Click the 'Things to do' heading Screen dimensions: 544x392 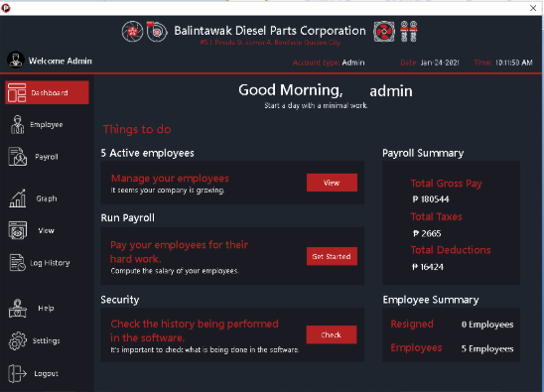(137, 129)
